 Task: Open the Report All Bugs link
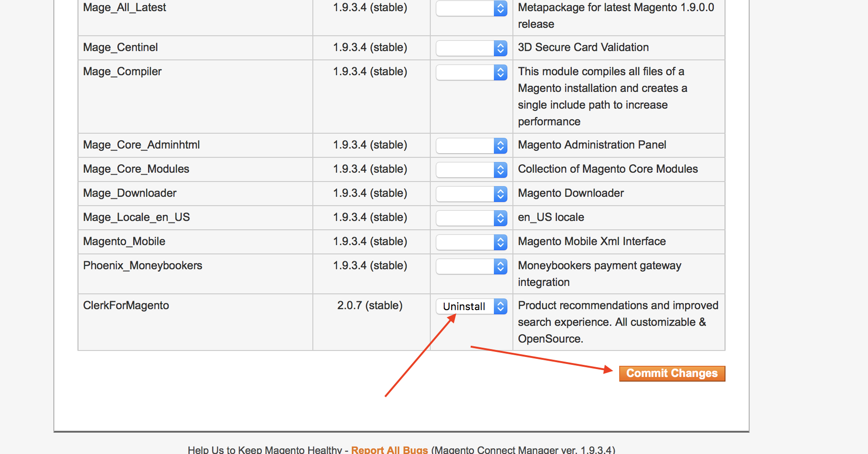pos(389,449)
